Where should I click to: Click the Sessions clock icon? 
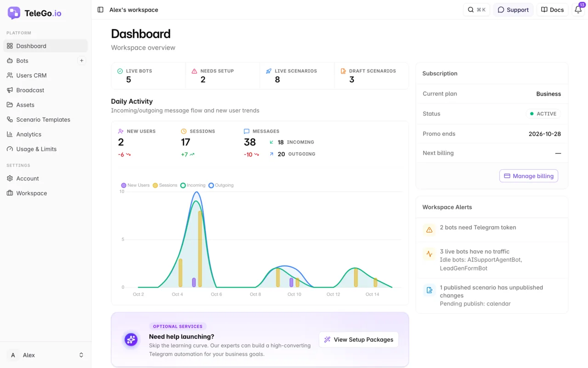[184, 131]
